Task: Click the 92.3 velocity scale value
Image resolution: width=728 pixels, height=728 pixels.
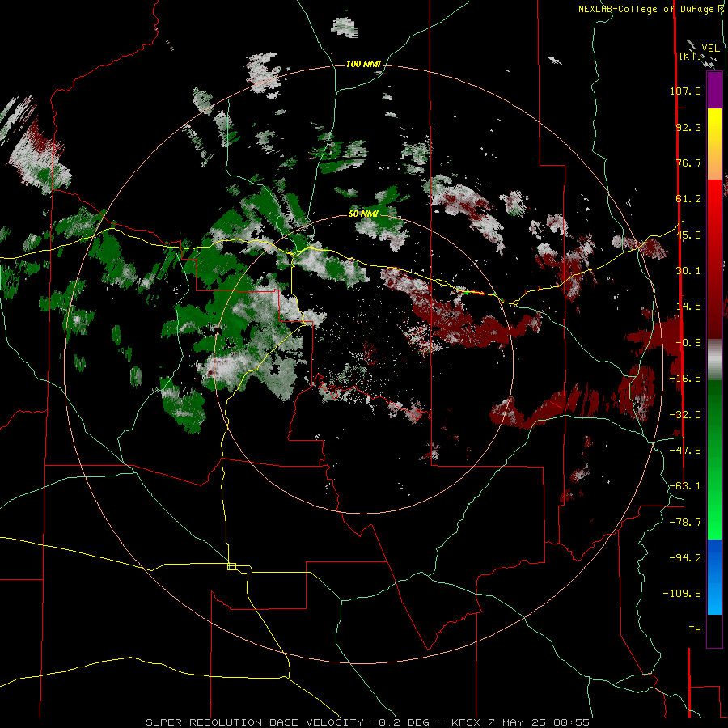Action: click(688, 127)
